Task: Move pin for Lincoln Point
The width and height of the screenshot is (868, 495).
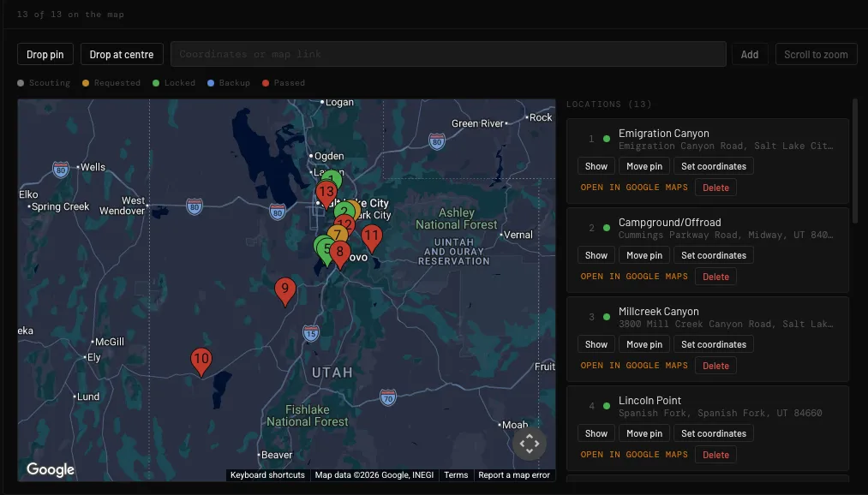Action: [644, 433]
